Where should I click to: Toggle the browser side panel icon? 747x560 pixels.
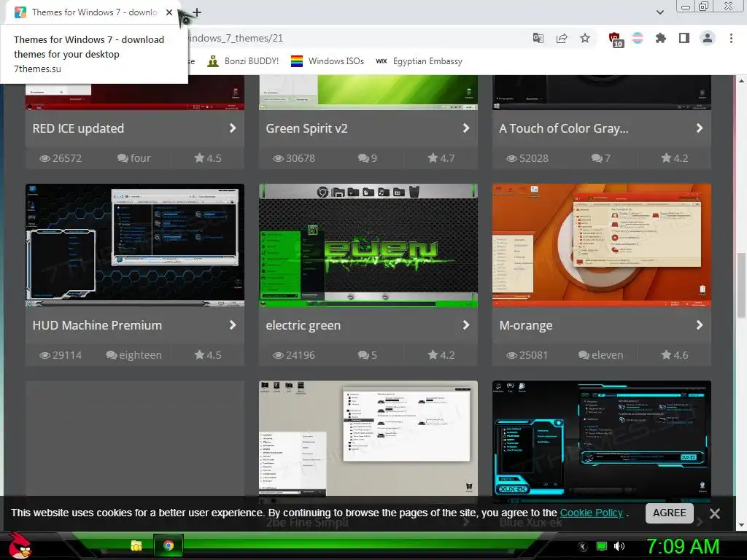tap(684, 39)
